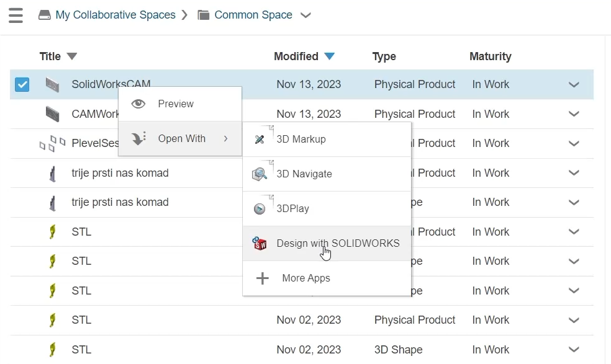Open with 3D Markup
The image size is (611, 364).
(327, 140)
